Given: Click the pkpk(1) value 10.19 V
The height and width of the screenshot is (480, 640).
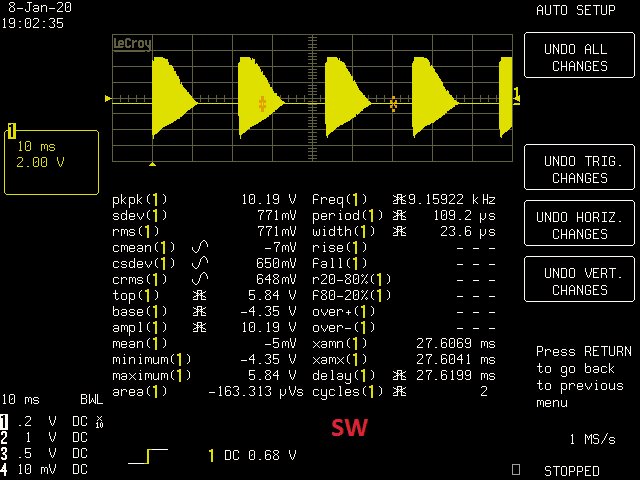Looking at the screenshot, I should click(x=269, y=199).
